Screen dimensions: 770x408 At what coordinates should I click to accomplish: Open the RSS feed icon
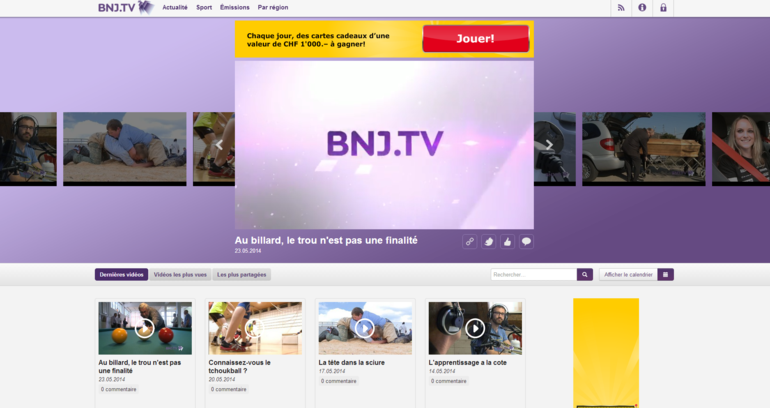click(621, 8)
